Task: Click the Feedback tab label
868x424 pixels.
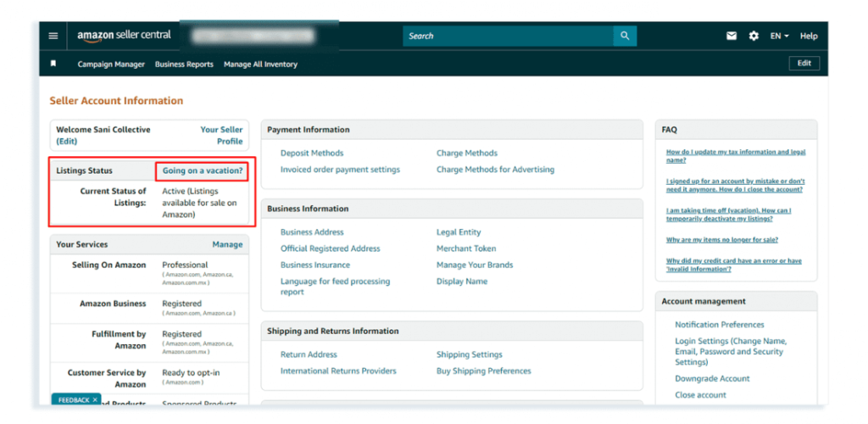Action: [74, 399]
